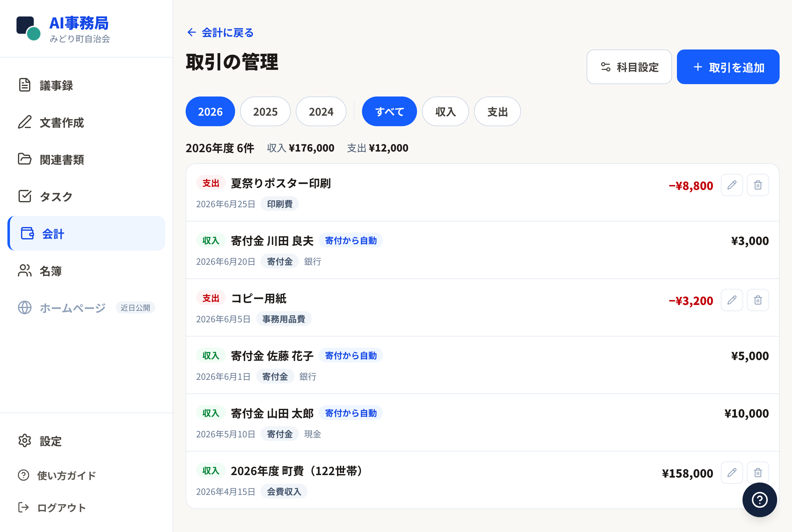Filter list to 収入 only
792x532 pixels.
(x=445, y=111)
